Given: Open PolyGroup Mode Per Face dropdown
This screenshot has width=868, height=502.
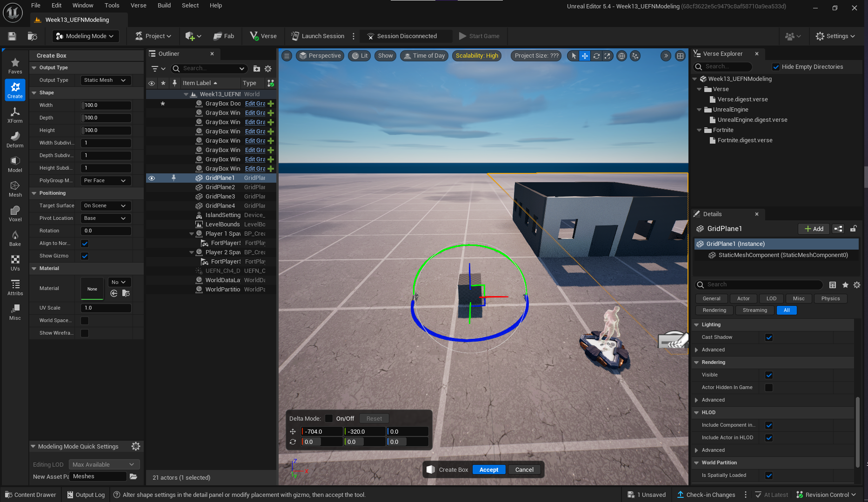Looking at the screenshot, I should tap(106, 181).
